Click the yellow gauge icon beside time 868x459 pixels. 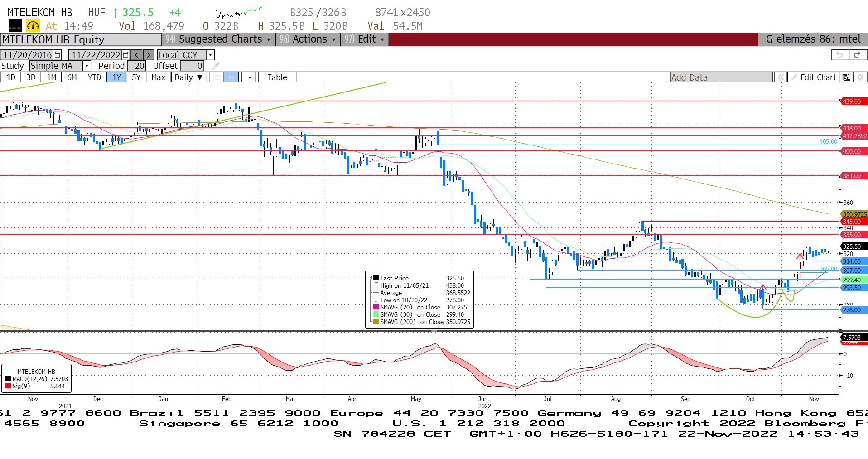point(33,26)
